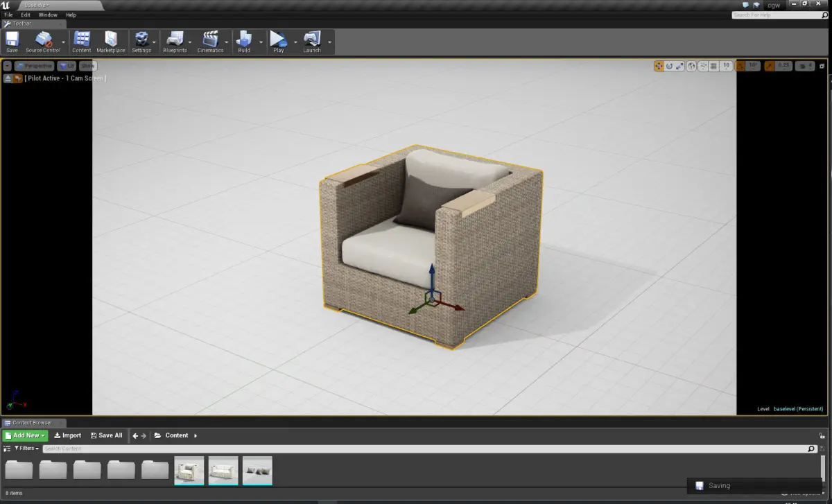Screen dimensions: 832x504
Task: Click the Play toolbar icon
Action: click(278, 41)
